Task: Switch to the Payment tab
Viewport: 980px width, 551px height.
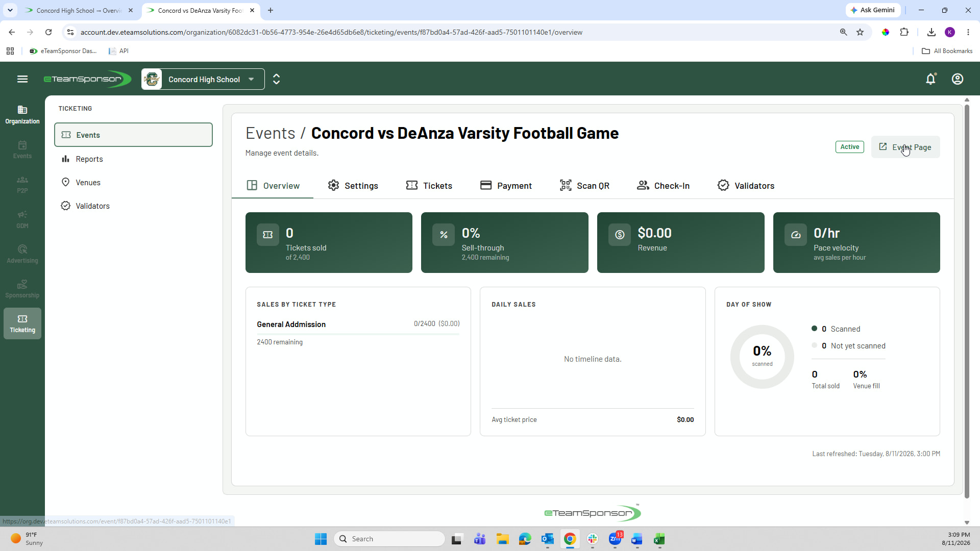Action: (x=506, y=186)
